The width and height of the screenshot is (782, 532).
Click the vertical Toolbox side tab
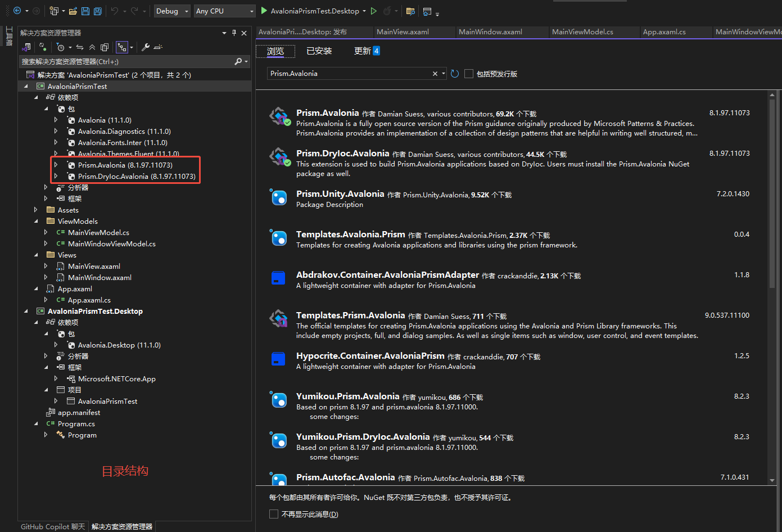[x=9, y=36]
